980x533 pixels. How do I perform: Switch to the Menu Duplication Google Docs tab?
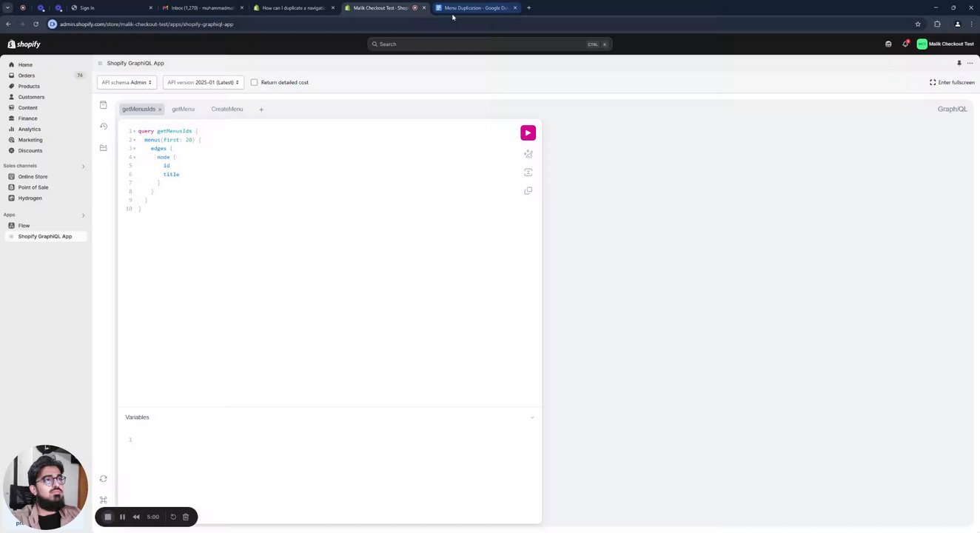(476, 7)
